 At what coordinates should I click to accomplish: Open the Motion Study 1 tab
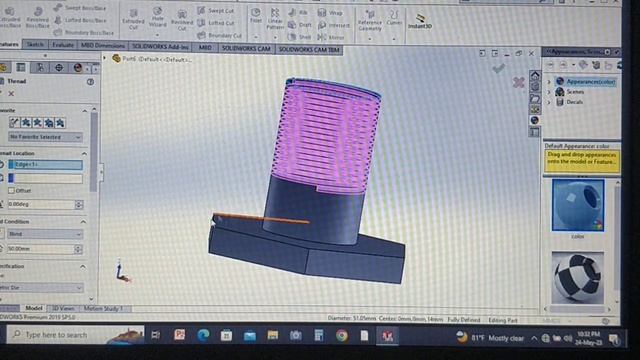(x=104, y=309)
